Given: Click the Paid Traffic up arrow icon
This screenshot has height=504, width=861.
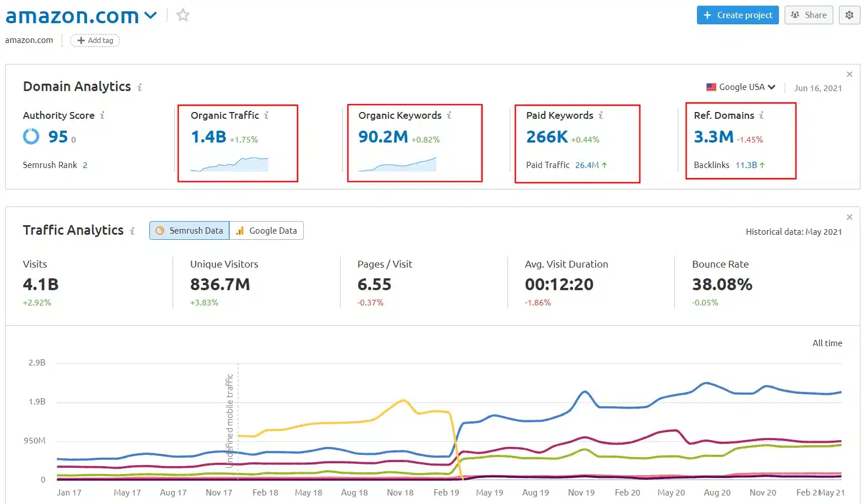Looking at the screenshot, I should (x=604, y=165).
